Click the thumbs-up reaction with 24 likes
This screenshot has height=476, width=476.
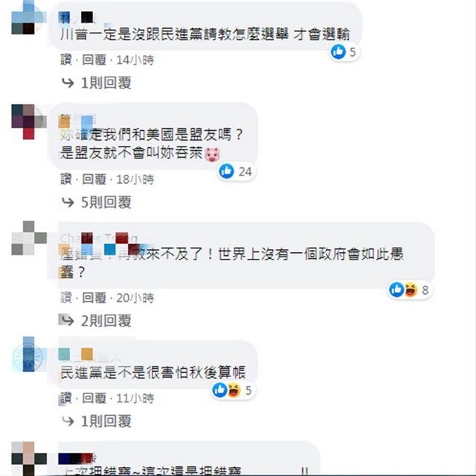[x=226, y=171]
